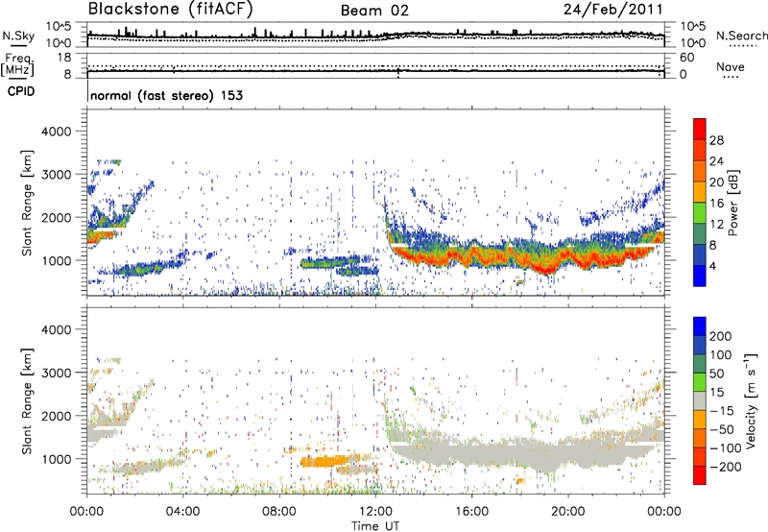Click the 'Power [dB]' colorbar label
Viewport: 768px width, 532px height.
coord(733,203)
